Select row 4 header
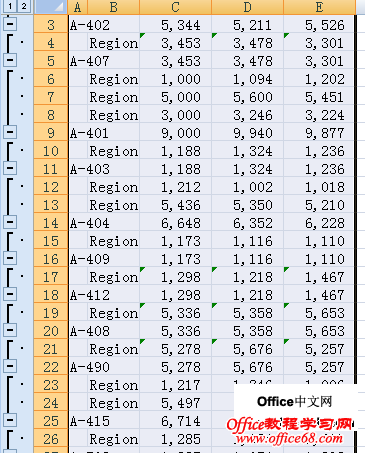This screenshot has width=365, height=453. click(x=51, y=43)
